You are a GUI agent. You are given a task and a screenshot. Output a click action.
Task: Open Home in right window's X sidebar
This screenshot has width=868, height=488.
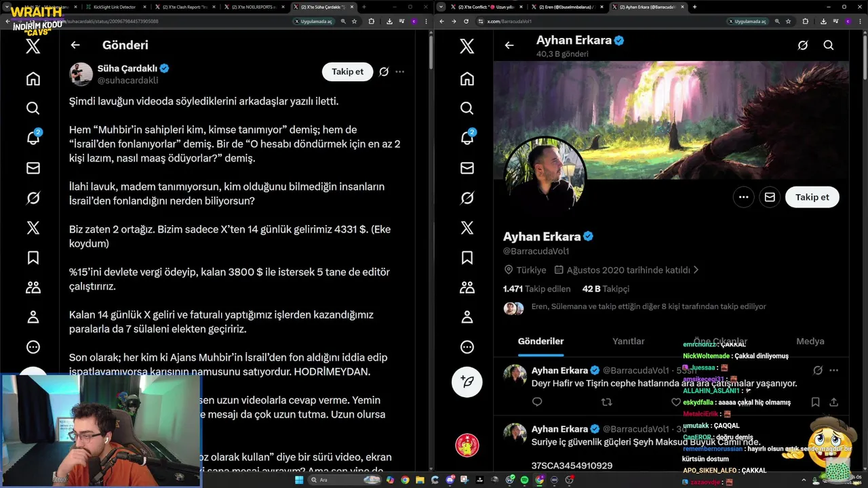[467, 79]
